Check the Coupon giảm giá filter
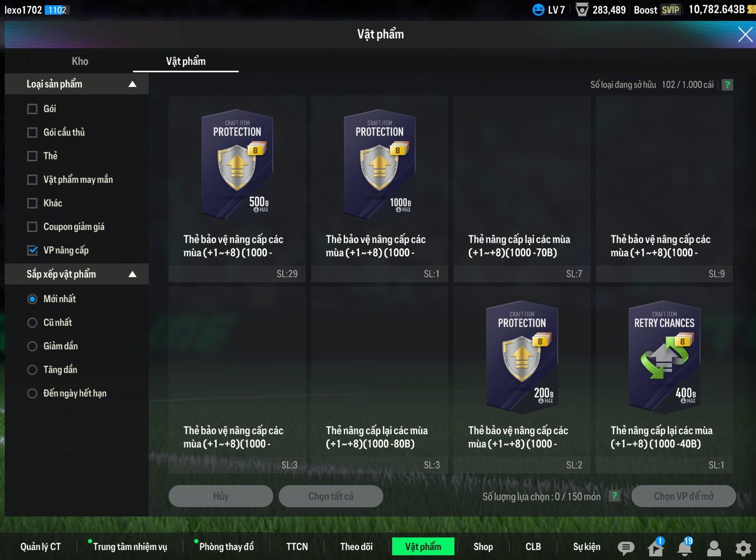Screen dimensions: 756x560 (32, 227)
